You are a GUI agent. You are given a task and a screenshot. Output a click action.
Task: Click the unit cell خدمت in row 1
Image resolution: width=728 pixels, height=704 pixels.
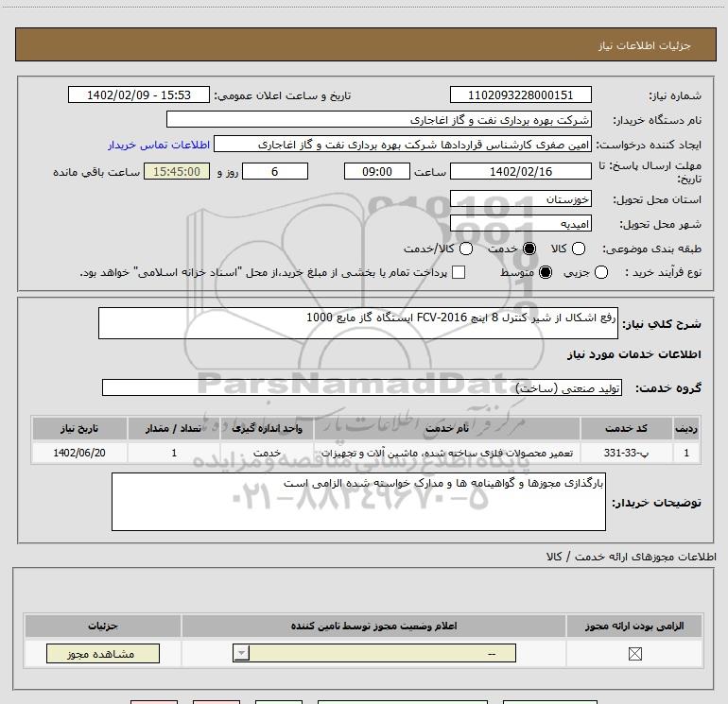click(x=267, y=453)
